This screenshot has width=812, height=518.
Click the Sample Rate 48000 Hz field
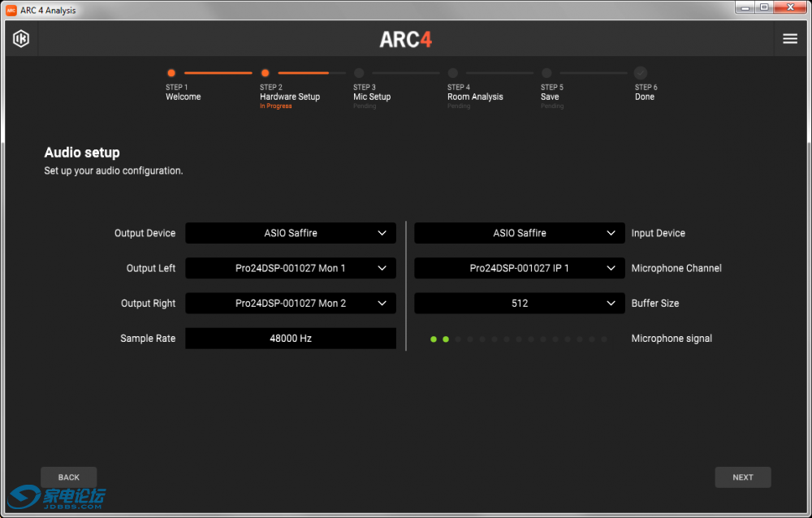pos(291,339)
